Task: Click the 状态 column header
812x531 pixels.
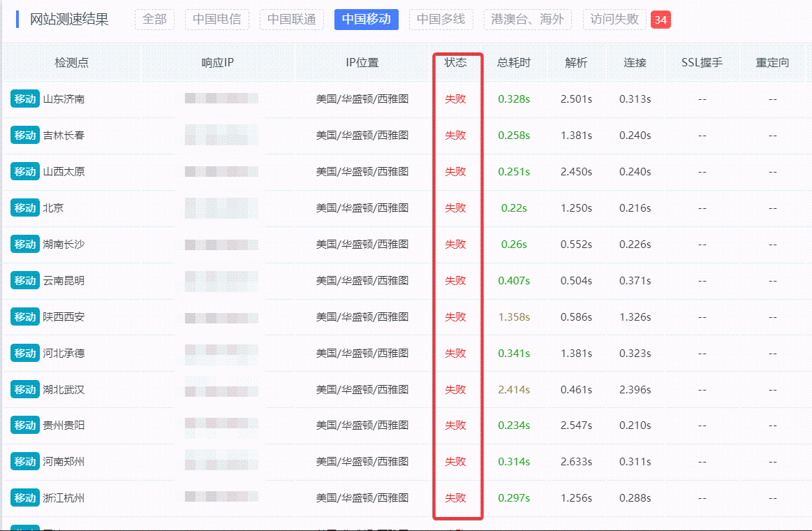Action: coord(455,63)
